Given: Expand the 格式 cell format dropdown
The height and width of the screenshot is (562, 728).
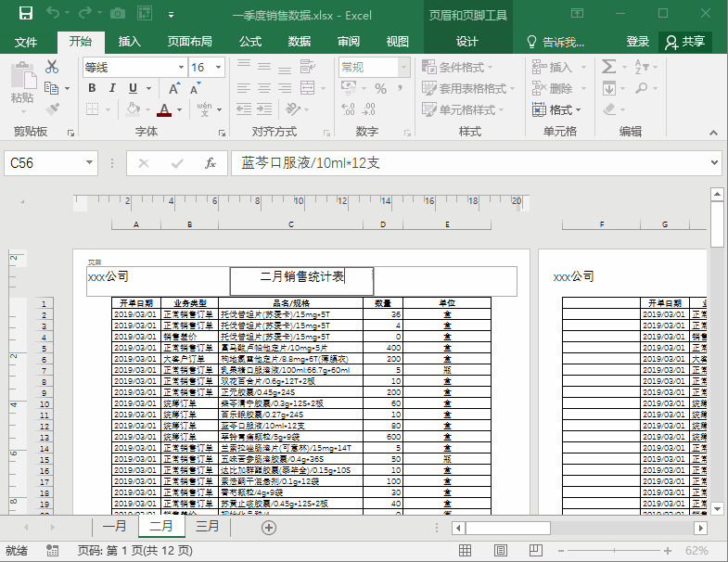Looking at the screenshot, I should tap(560, 109).
